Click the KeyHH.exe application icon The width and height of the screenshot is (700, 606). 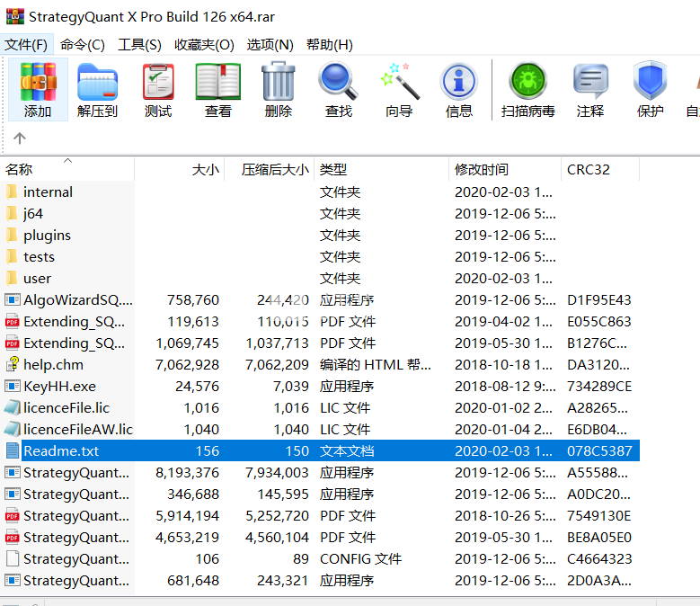coord(13,386)
